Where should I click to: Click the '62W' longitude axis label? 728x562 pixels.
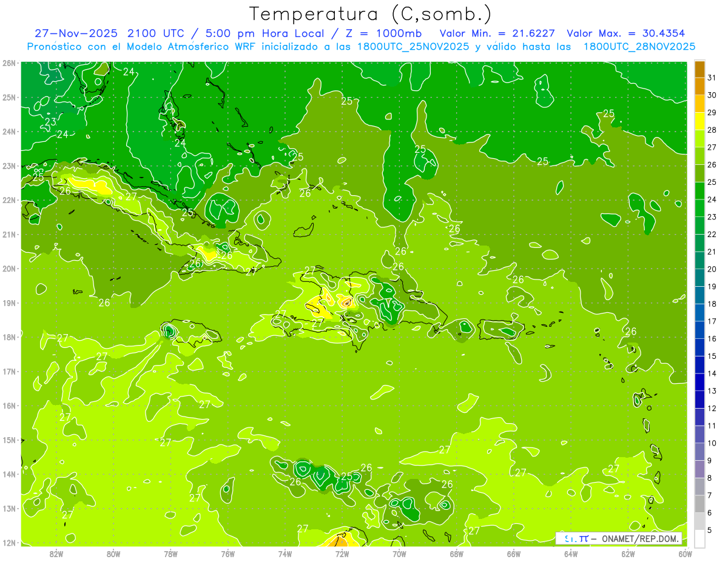click(x=628, y=554)
